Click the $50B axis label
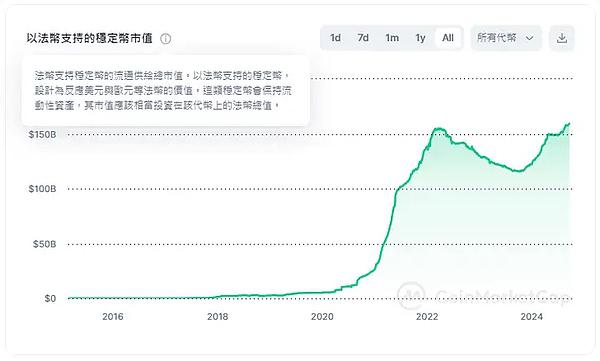The width and height of the screenshot is (600, 361). 44,244
